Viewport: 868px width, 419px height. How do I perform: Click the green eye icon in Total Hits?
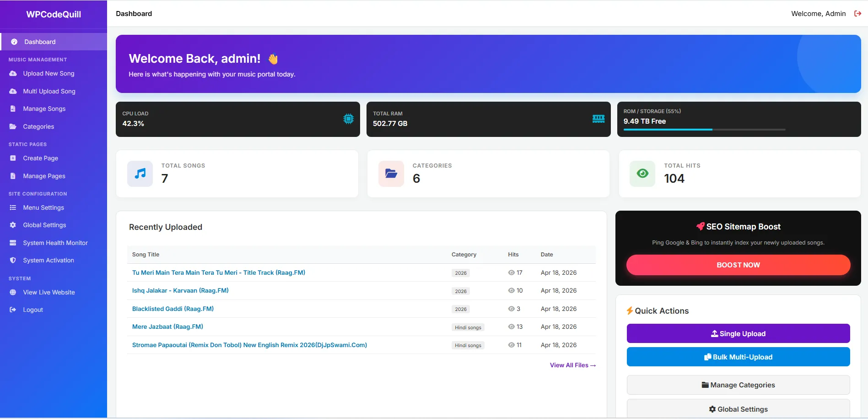pyautogui.click(x=642, y=174)
